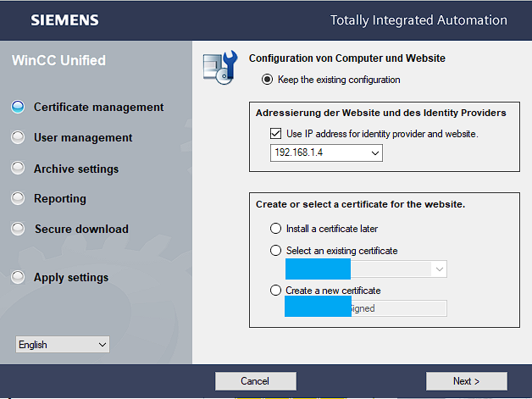This screenshot has height=399, width=532.
Task: Click the Archive settings step bullet
Action: click(x=18, y=168)
